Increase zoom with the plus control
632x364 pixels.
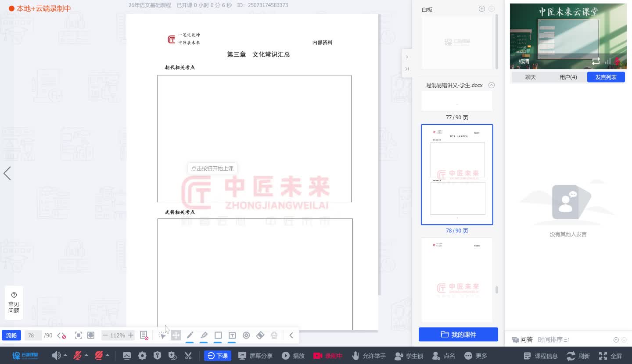(130, 335)
